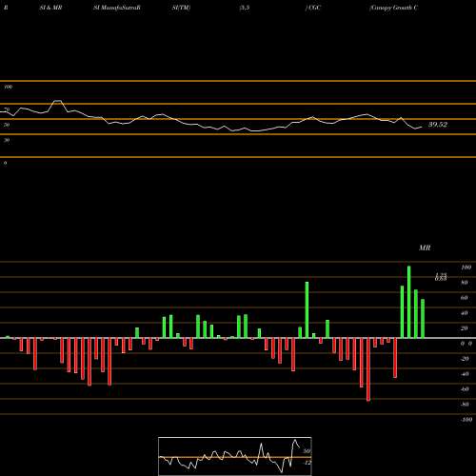Image resolution: width=476 pixels, height=476 pixels.
Task: Click the 'SI MunafaSutraR' header text
Action: point(117,8)
